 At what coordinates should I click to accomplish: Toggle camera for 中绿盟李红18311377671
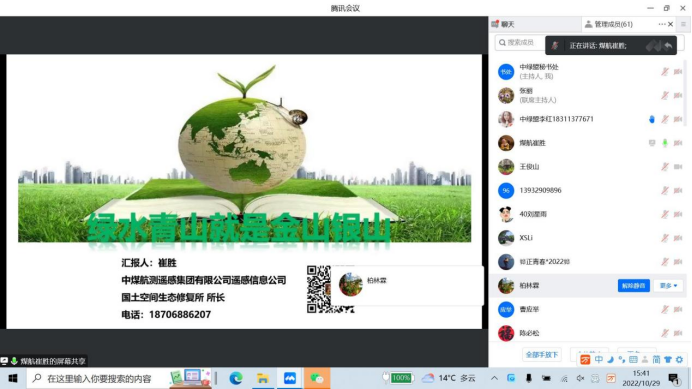(x=678, y=119)
